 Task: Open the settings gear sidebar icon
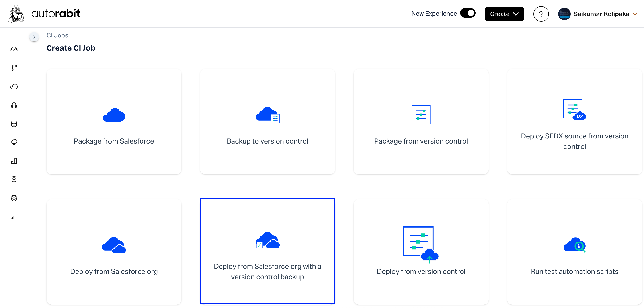tap(14, 198)
